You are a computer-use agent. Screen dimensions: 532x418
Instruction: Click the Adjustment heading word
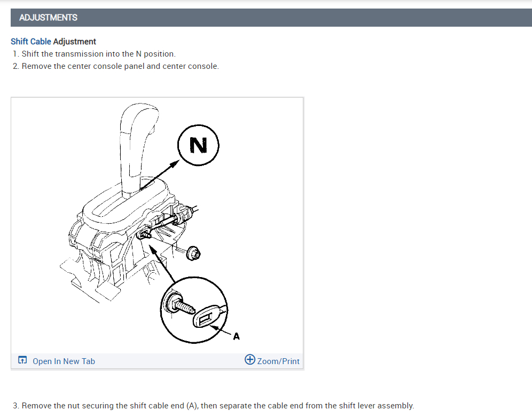point(75,41)
